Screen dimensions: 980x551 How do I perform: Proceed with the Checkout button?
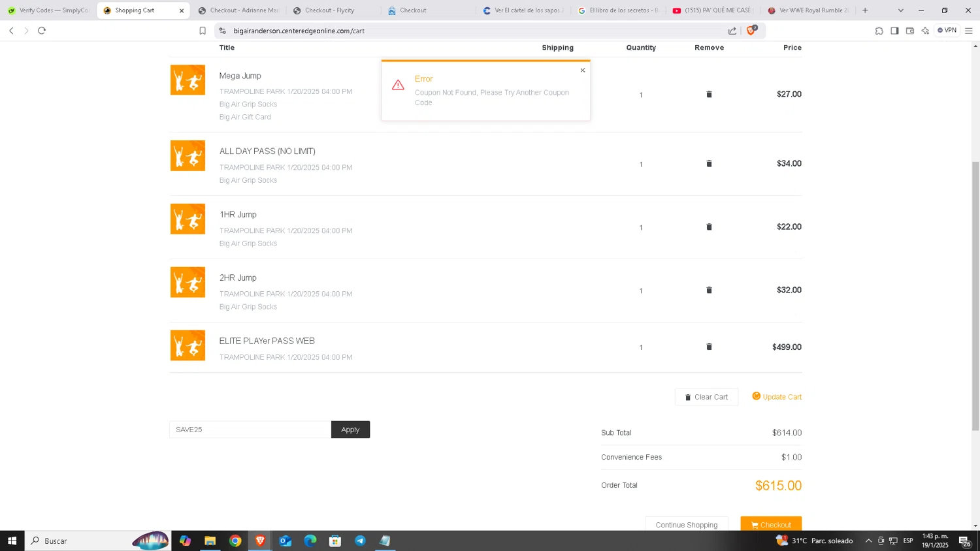click(771, 524)
